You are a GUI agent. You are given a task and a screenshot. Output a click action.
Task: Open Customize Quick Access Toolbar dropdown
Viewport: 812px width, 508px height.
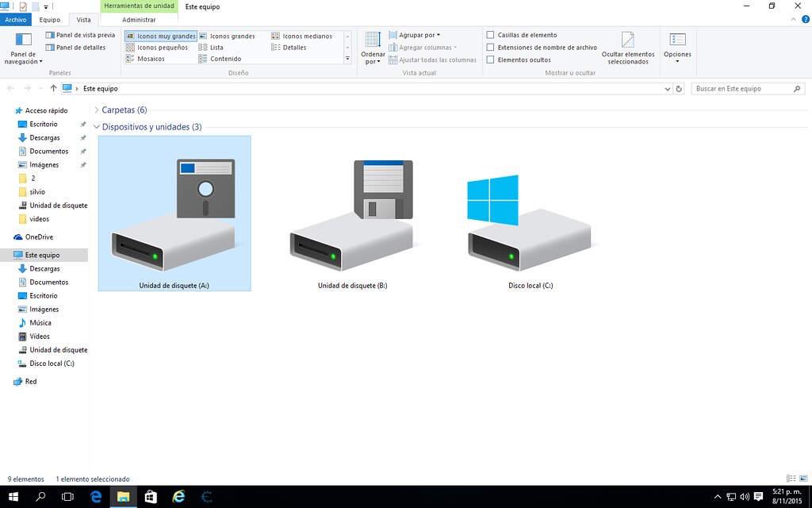pos(45,7)
